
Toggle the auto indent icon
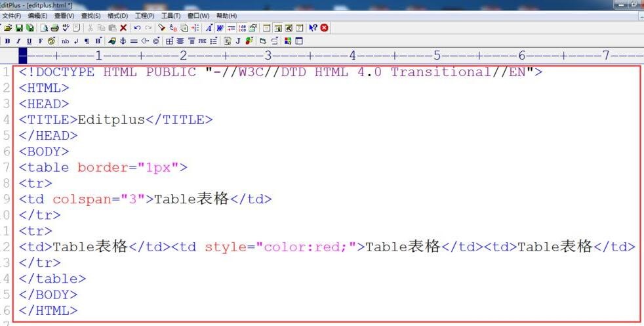point(231,28)
